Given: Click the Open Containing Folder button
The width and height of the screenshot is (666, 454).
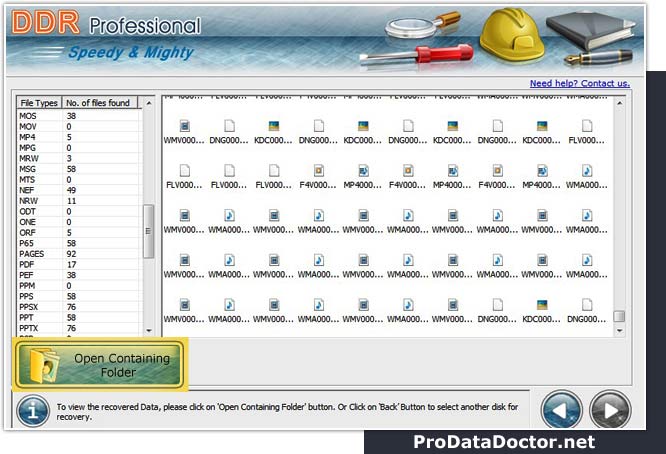Looking at the screenshot, I should tap(100, 364).
